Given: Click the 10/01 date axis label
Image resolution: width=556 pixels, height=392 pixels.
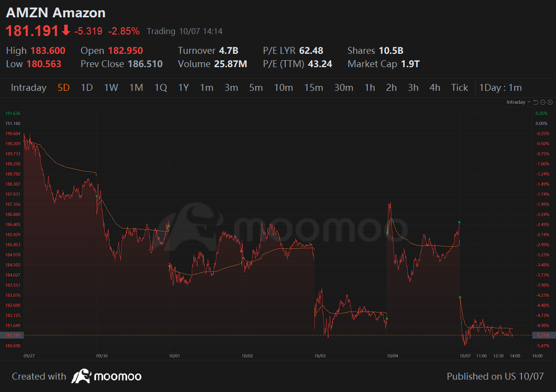Looking at the screenshot, I should pyautogui.click(x=174, y=356).
